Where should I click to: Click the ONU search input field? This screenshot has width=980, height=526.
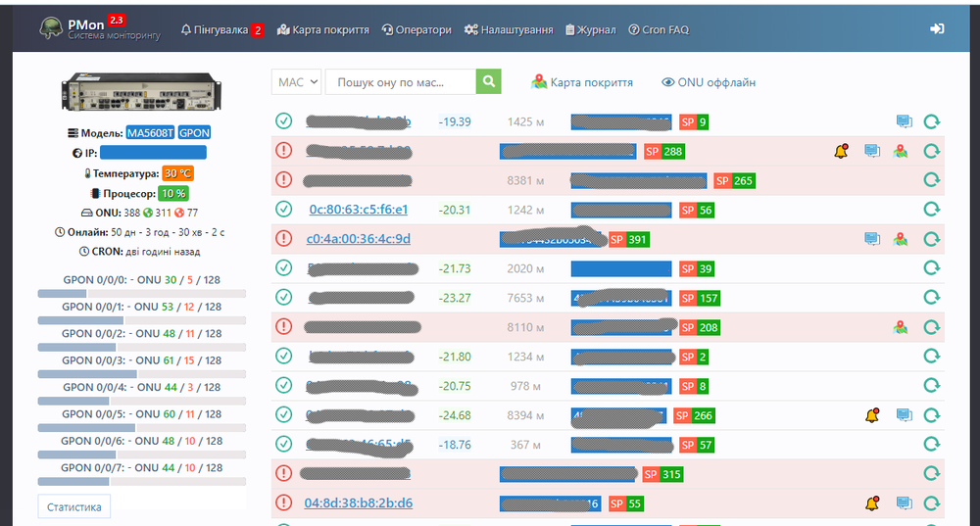click(x=400, y=83)
